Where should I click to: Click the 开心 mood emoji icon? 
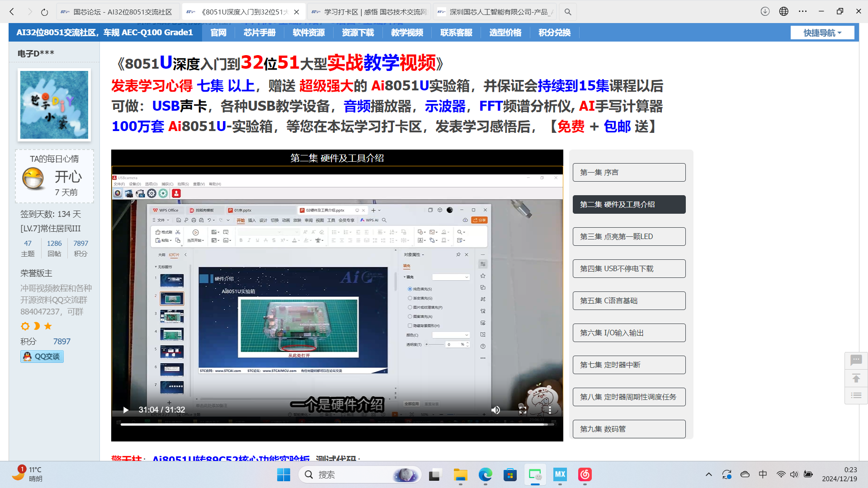pyautogui.click(x=33, y=178)
